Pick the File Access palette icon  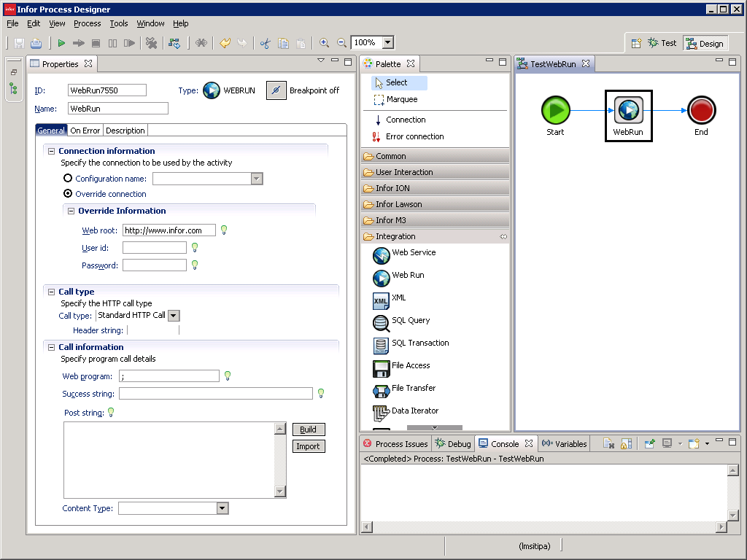pyautogui.click(x=382, y=368)
